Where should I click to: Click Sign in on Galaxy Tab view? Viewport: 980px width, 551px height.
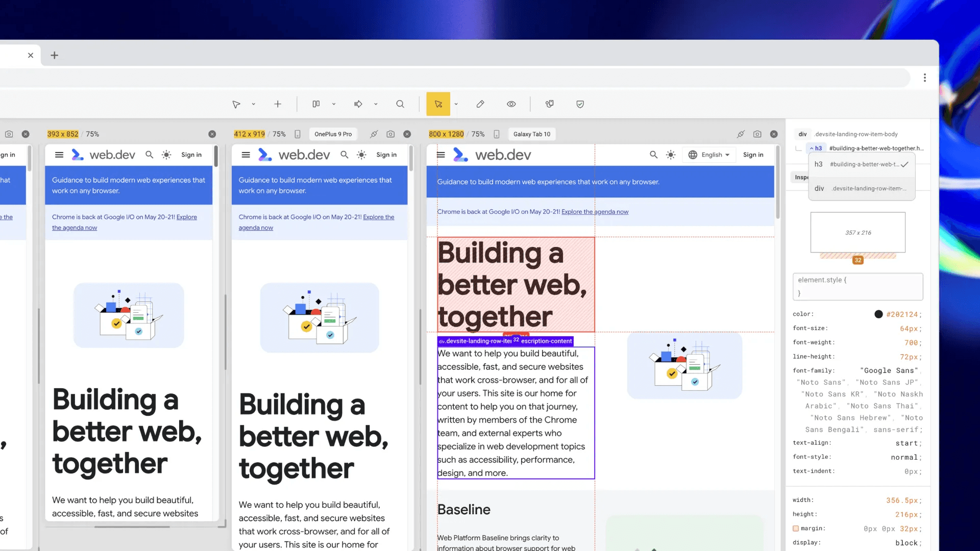coord(753,155)
